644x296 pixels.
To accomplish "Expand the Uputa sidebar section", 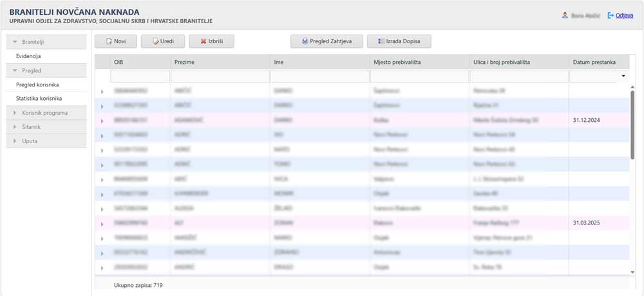I will pyautogui.click(x=46, y=141).
